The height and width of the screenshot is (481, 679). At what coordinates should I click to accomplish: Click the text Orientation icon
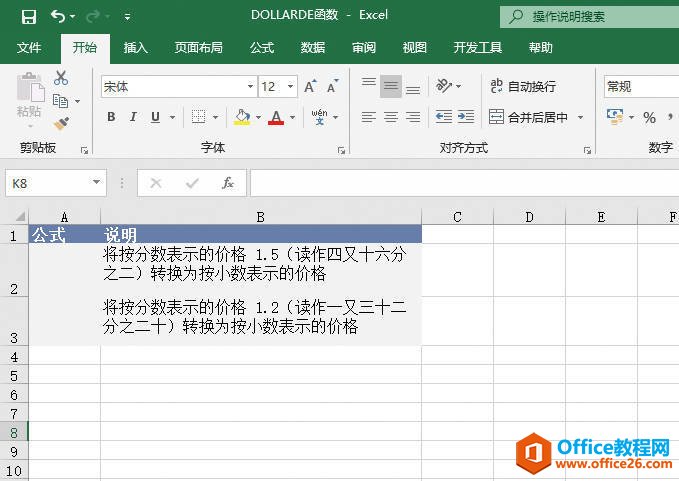point(444,86)
